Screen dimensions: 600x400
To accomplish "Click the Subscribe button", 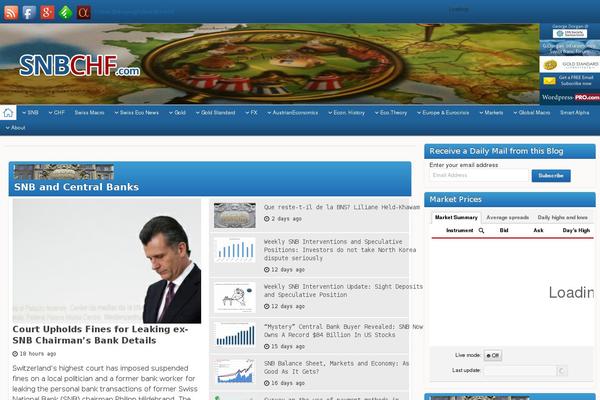I will click(x=551, y=176).
